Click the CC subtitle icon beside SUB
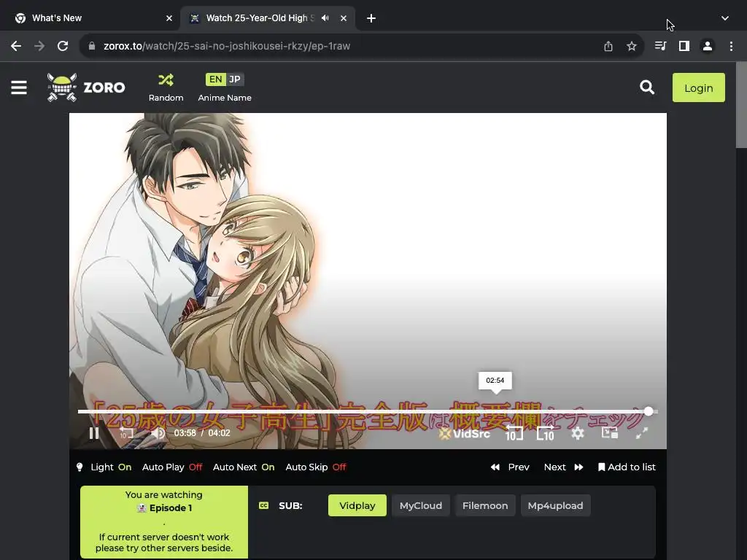Image resolution: width=747 pixels, height=560 pixels. tap(263, 506)
